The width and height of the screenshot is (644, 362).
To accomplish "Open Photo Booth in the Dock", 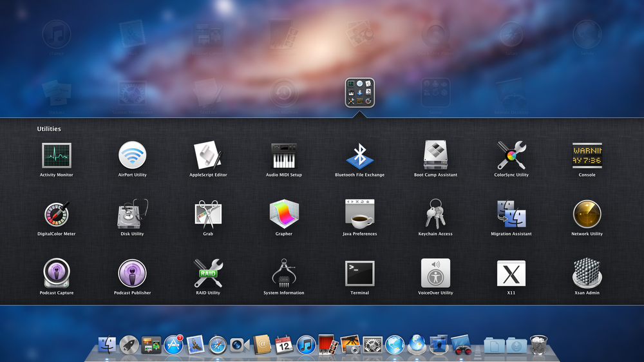I will [x=328, y=345].
